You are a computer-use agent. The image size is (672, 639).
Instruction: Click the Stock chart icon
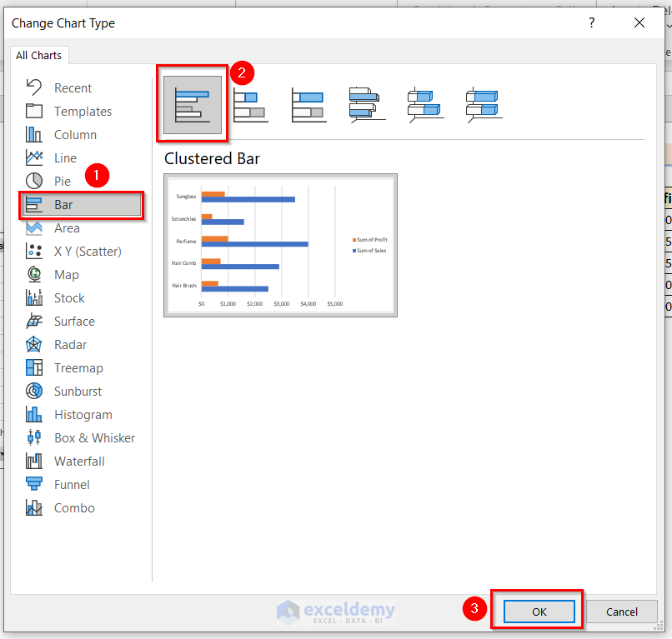[x=34, y=297]
